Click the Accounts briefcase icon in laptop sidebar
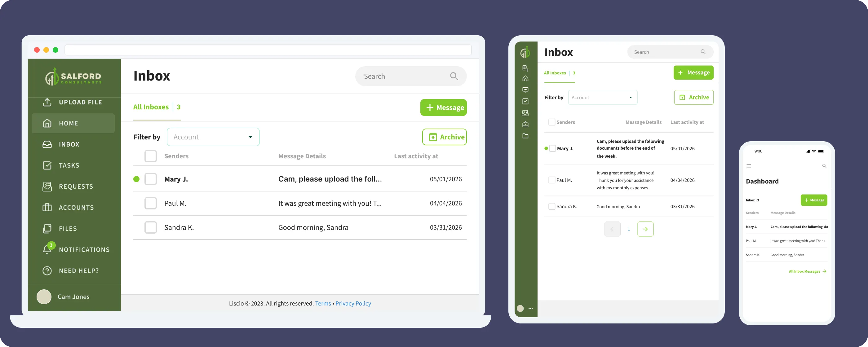 (47, 208)
